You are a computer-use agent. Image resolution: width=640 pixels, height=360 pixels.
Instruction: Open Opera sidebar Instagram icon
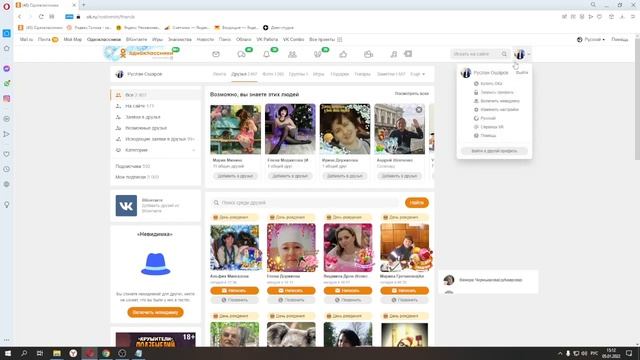point(7,98)
